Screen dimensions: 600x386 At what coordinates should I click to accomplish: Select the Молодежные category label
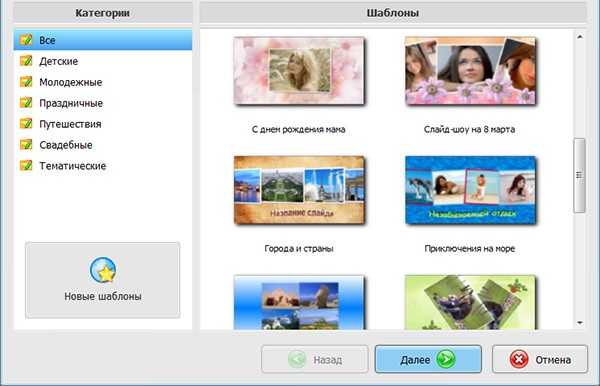point(71,82)
